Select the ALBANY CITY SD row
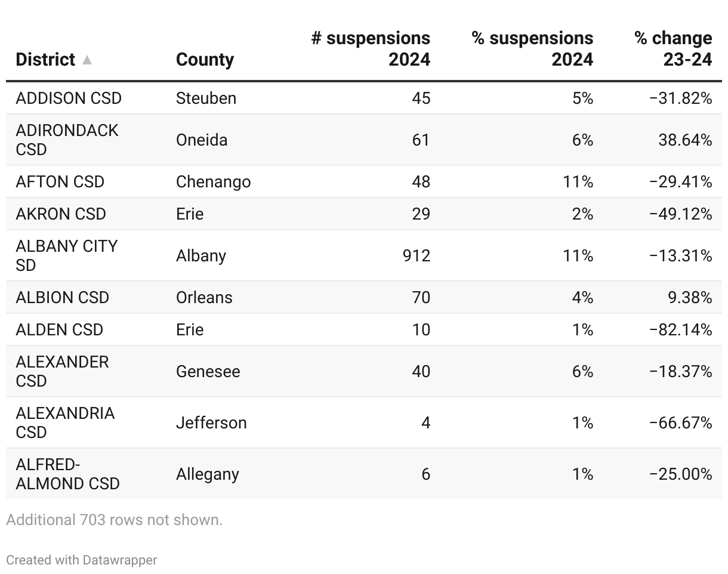 point(66,255)
